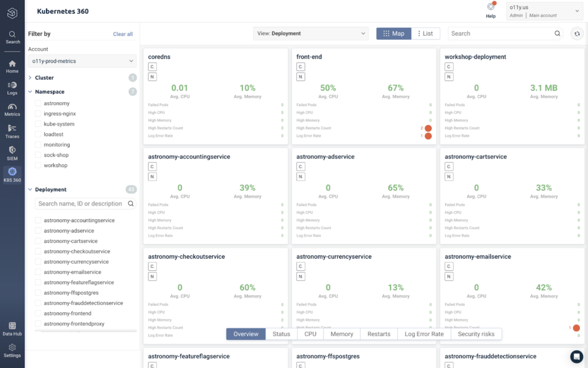This screenshot has width=588, height=368.
Task: Switch to the Security risks tab
Action: pos(476,334)
